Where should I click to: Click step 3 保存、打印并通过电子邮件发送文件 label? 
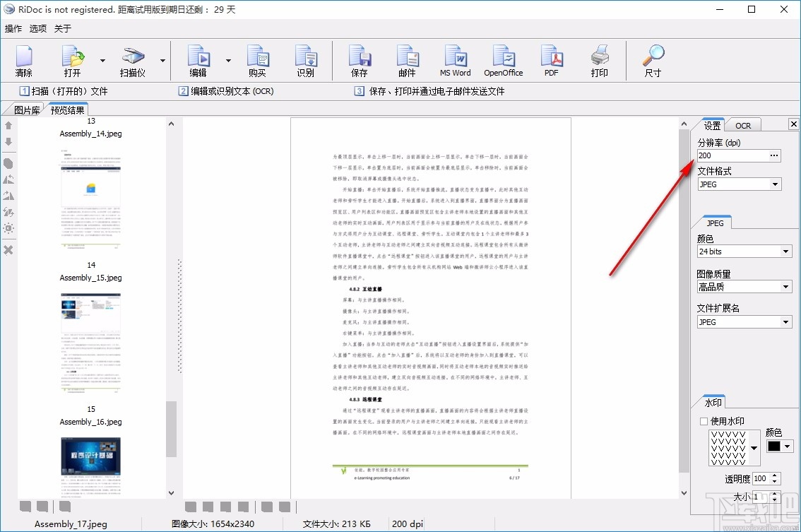click(x=429, y=91)
